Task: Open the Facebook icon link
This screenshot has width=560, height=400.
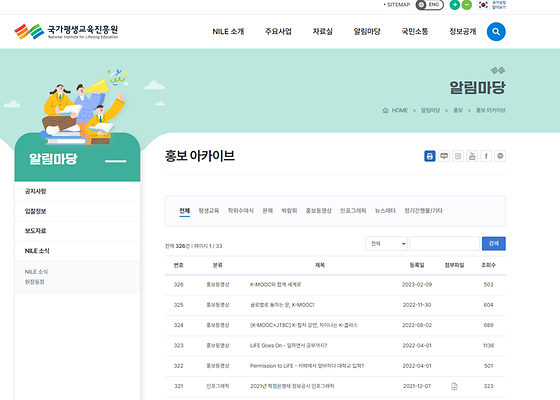Action: [486, 156]
